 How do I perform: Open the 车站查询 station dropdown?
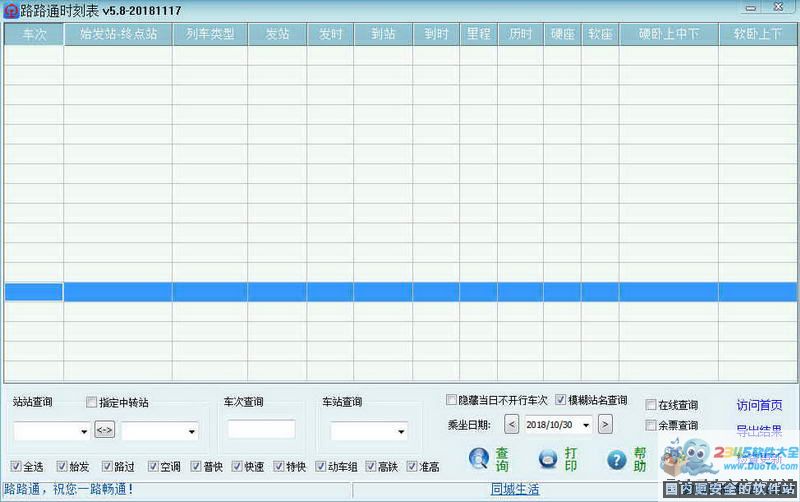[x=400, y=431]
